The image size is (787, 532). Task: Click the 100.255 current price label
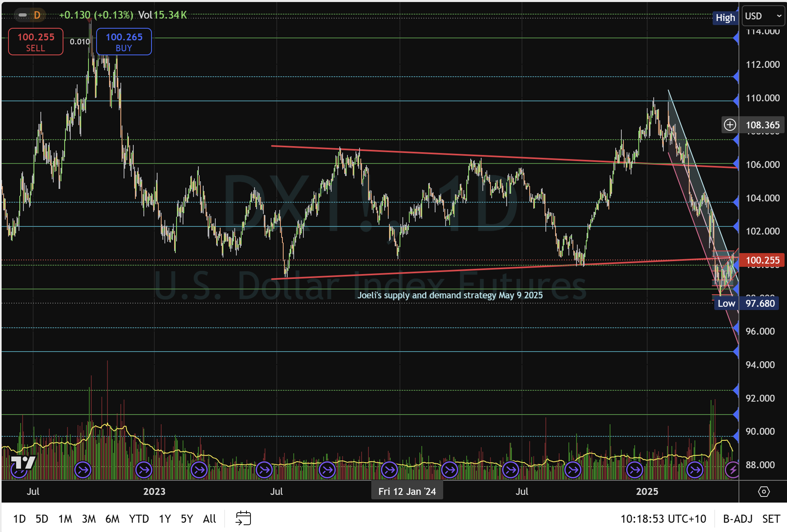pyautogui.click(x=762, y=260)
